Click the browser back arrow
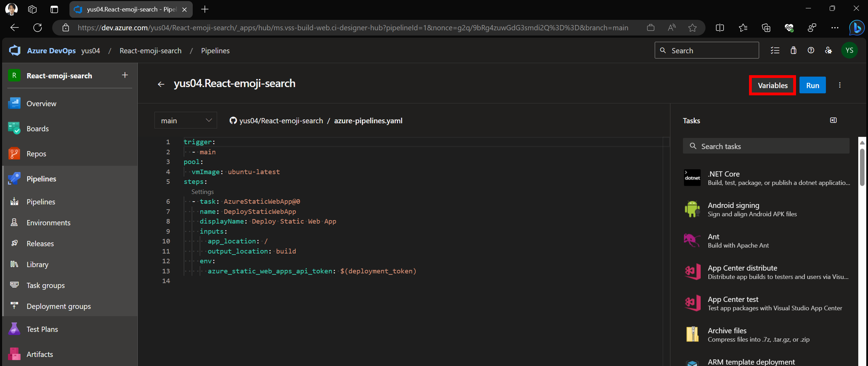Image resolution: width=868 pixels, height=366 pixels. coord(15,27)
